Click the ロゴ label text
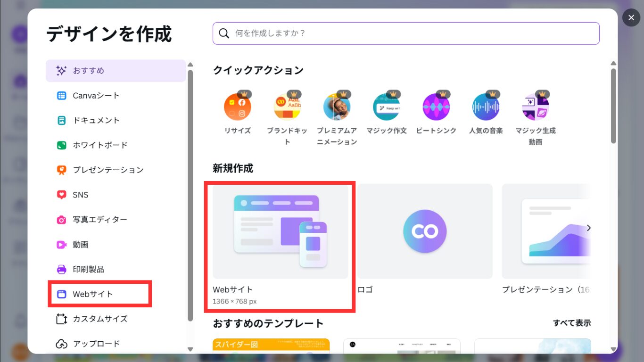Image resolution: width=644 pixels, height=362 pixels. [365, 290]
